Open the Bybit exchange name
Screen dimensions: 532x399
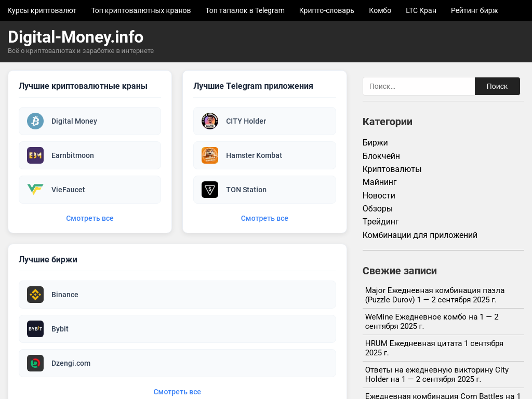(60, 329)
